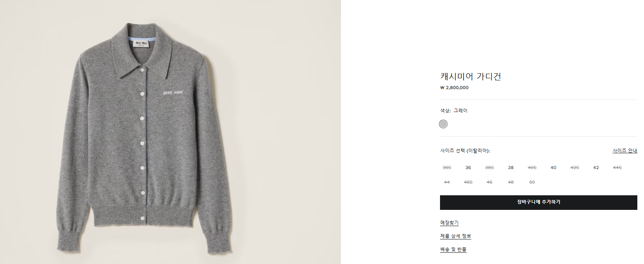Select unavailable size 40S
This screenshot has width=644, height=264.
532,167
